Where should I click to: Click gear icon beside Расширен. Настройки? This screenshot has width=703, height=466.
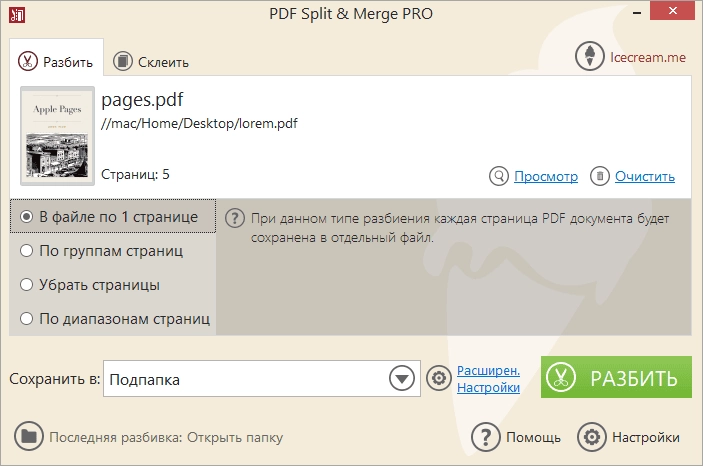pos(438,378)
